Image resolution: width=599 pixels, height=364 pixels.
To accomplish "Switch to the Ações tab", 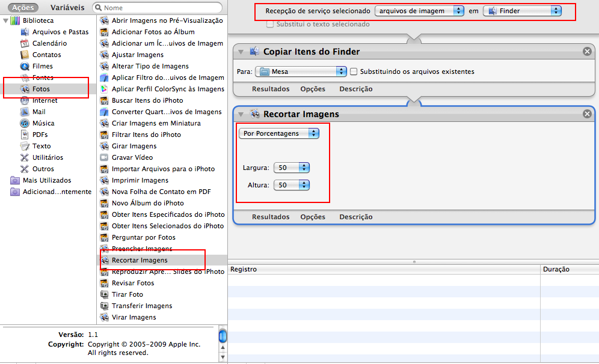I will tap(23, 8).
